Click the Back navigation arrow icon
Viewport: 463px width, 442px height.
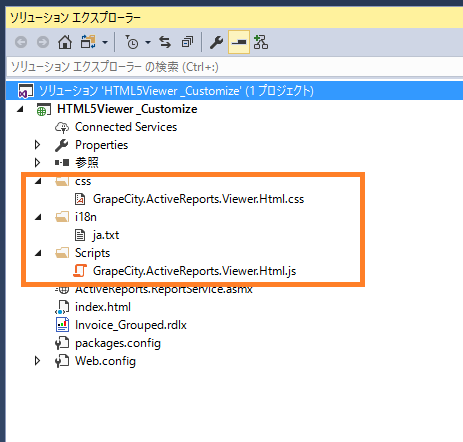[21, 42]
